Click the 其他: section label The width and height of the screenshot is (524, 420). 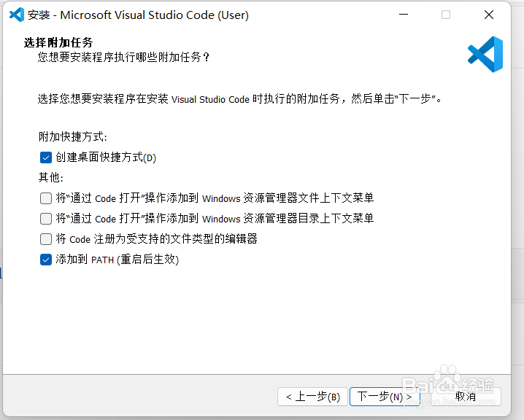click(51, 178)
